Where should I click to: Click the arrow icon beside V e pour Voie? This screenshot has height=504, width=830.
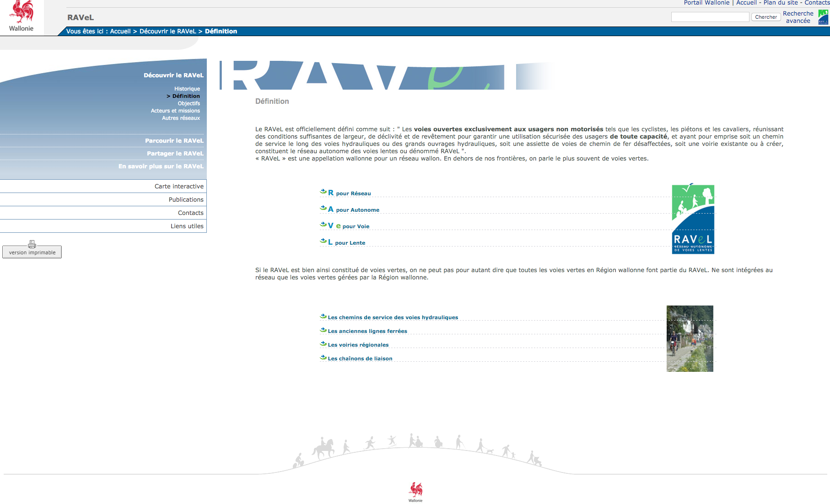tap(323, 225)
